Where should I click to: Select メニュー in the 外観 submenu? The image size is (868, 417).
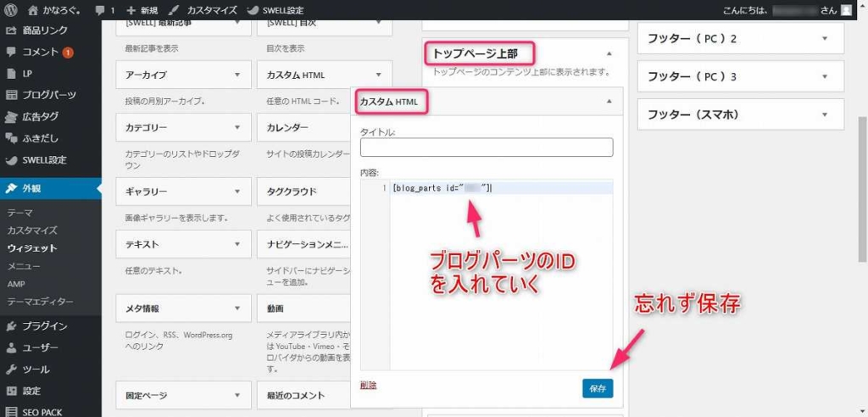(24, 266)
